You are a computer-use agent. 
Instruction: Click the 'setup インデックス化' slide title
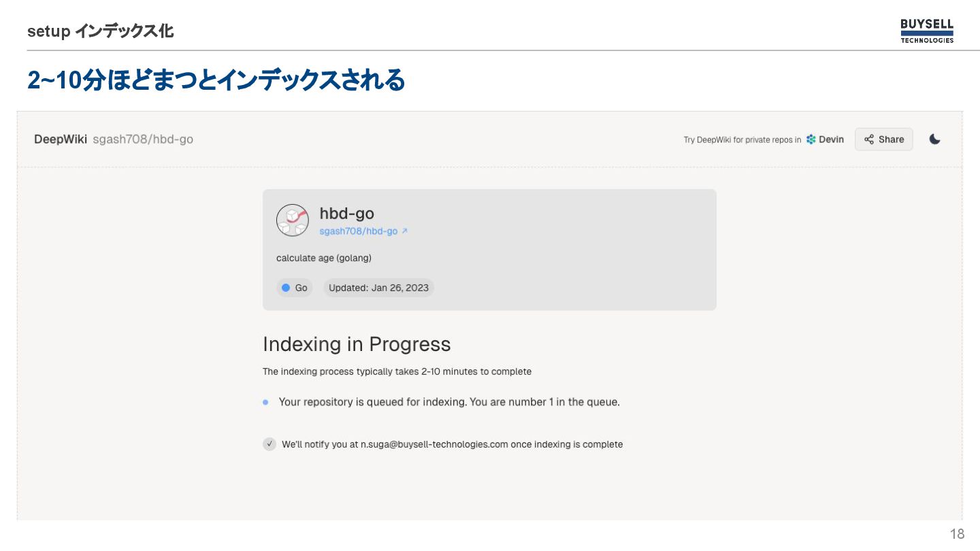pyautogui.click(x=100, y=31)
